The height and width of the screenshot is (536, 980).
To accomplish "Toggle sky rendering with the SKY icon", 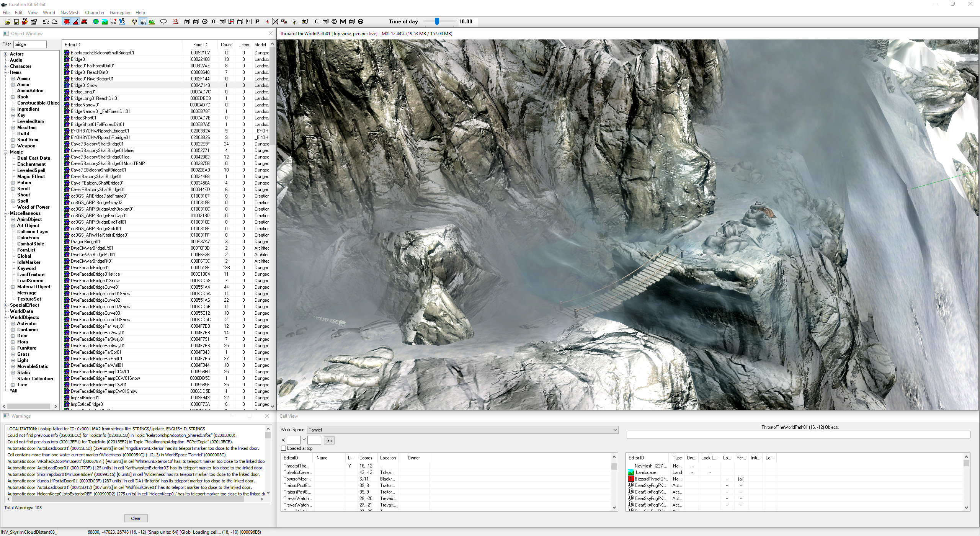I will pos(143,22).
